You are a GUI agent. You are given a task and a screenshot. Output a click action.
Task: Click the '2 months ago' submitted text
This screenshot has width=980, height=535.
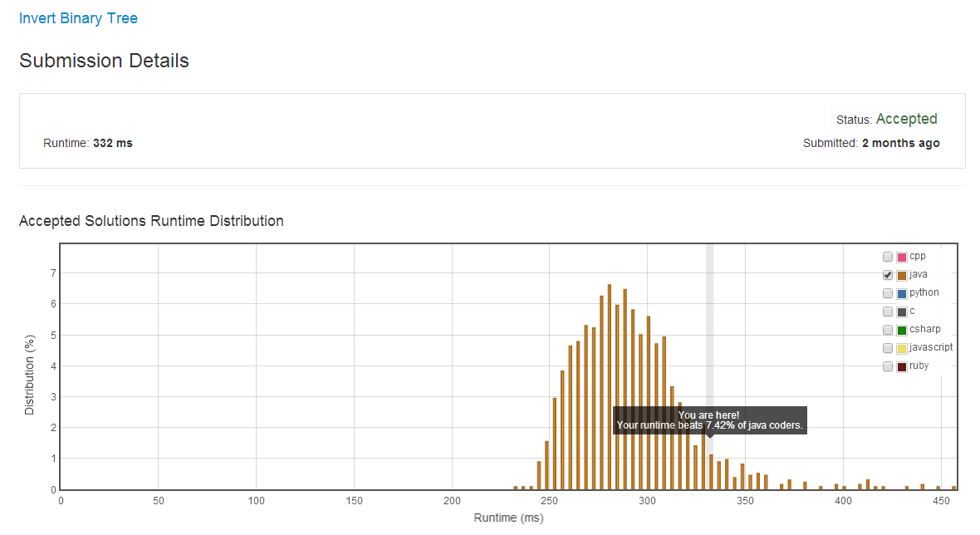[900, 143]
